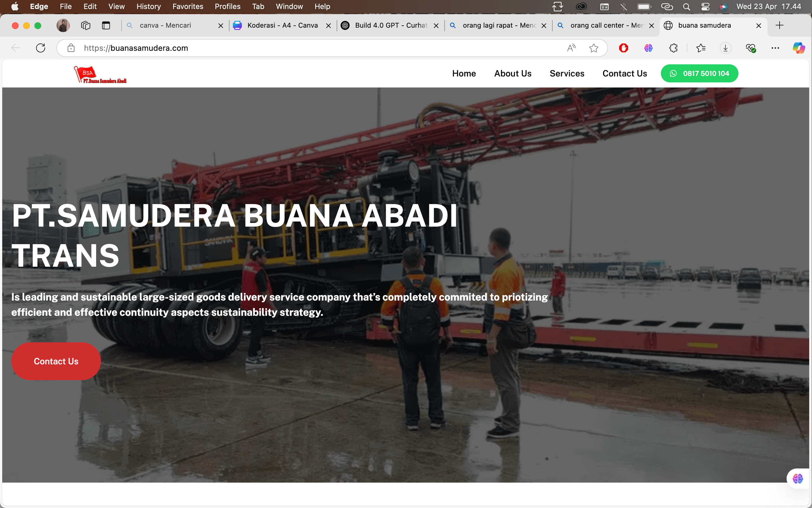Open Siri icon in menu bar
This screenshot has width=812, height=508.
tap(723, 7)
